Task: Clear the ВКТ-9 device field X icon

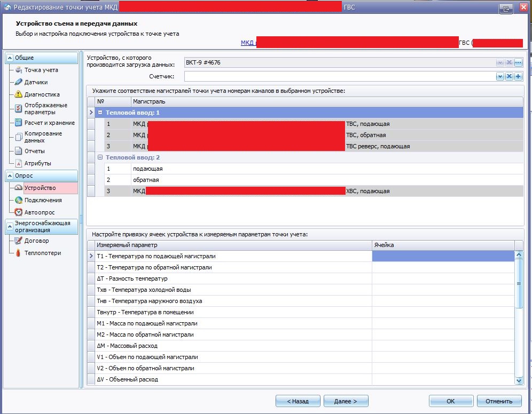Action: pyautogui.click(x=509, y=62)
